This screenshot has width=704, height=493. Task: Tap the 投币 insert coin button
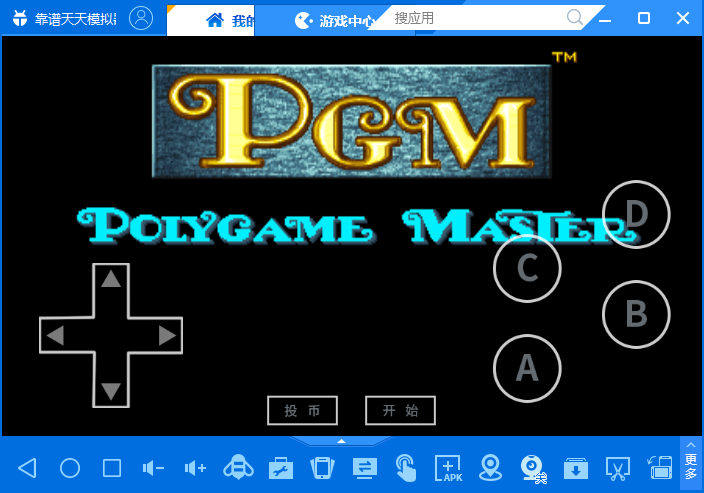[302, 410]
